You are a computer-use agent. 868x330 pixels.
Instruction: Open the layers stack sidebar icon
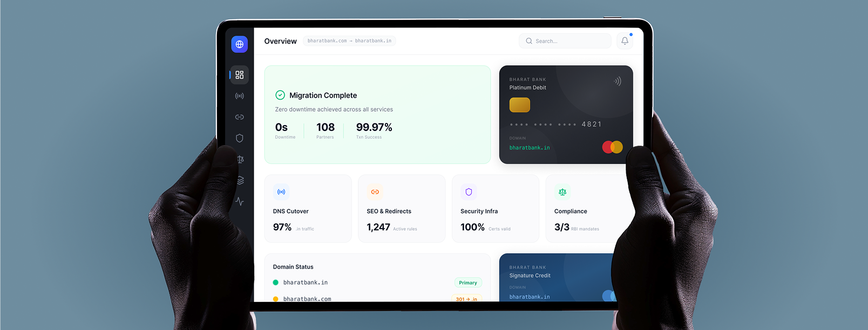tap(240, 180)
